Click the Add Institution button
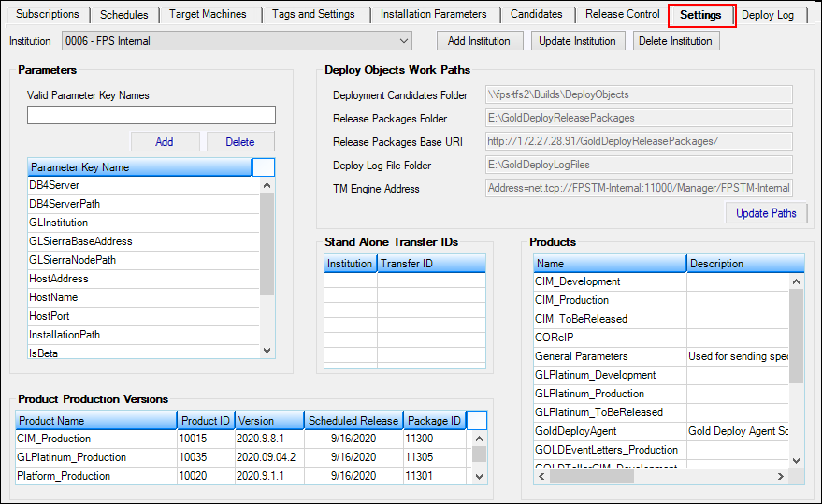 pos(479,41)
